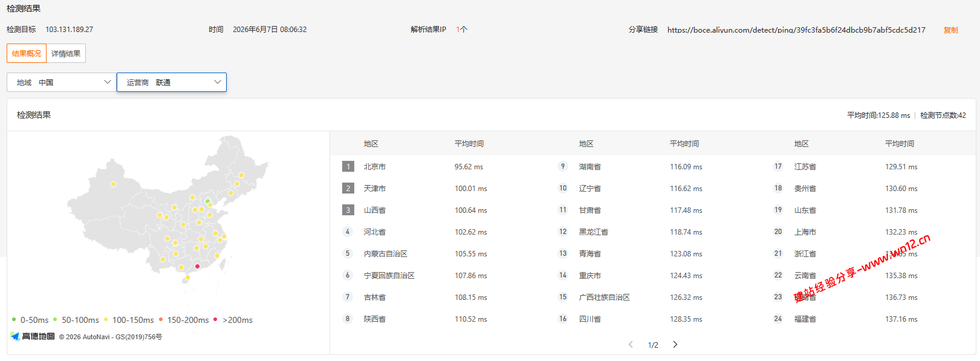Expand the 运营商 联通 dropdown
The image size is (980, 361).
[172, 82]
